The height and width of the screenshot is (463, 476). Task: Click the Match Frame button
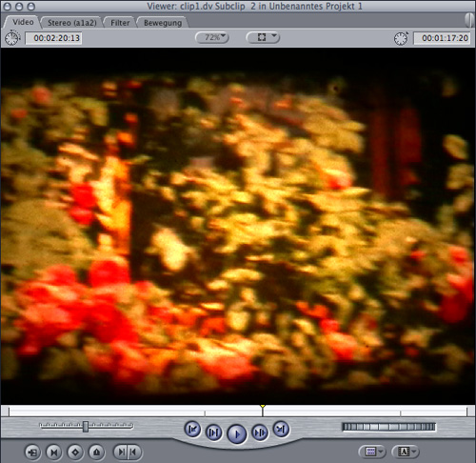click(32, 452)
